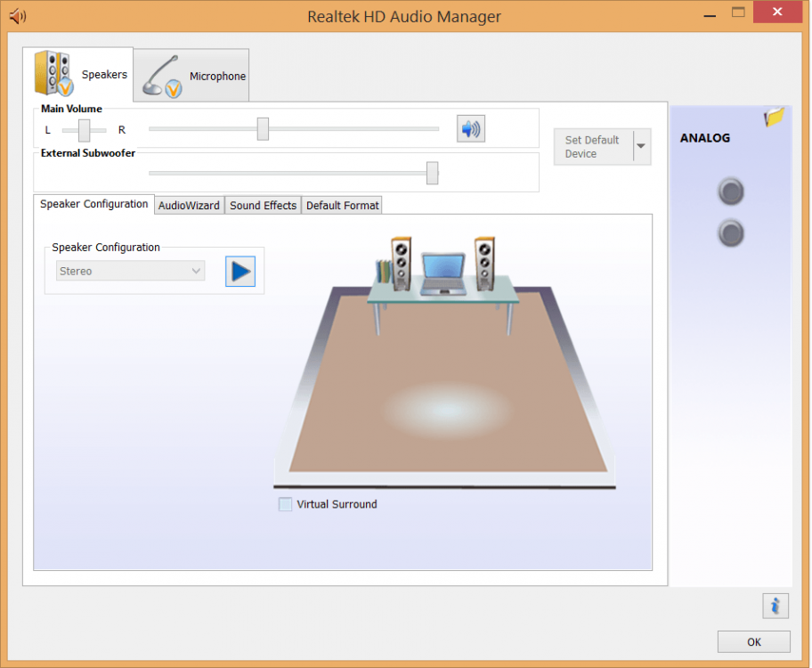The height and width of the screenshot is (668, 812).
Task: Click Set Default Device button
Action: (594, 147)
